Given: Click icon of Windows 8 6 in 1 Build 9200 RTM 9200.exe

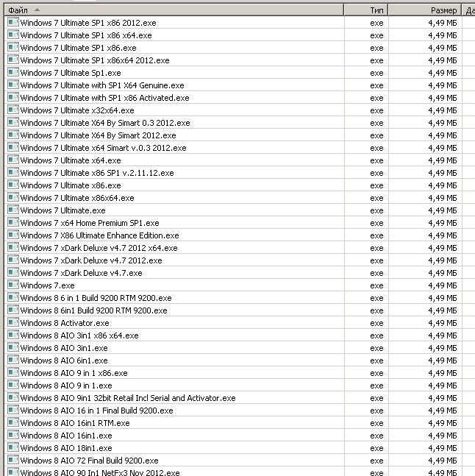Looking at the screenshot, I should pos(13,297).
